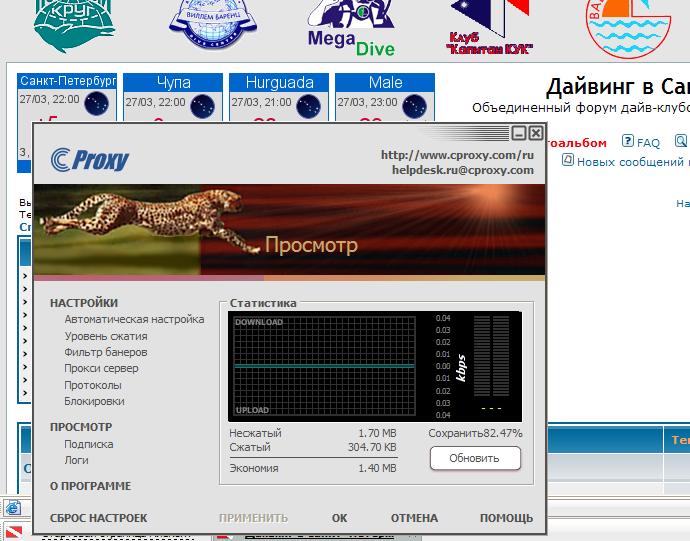Open the Фильтр банеров section
The width and height of the screenshot is (690, 541).
[106, 352]
